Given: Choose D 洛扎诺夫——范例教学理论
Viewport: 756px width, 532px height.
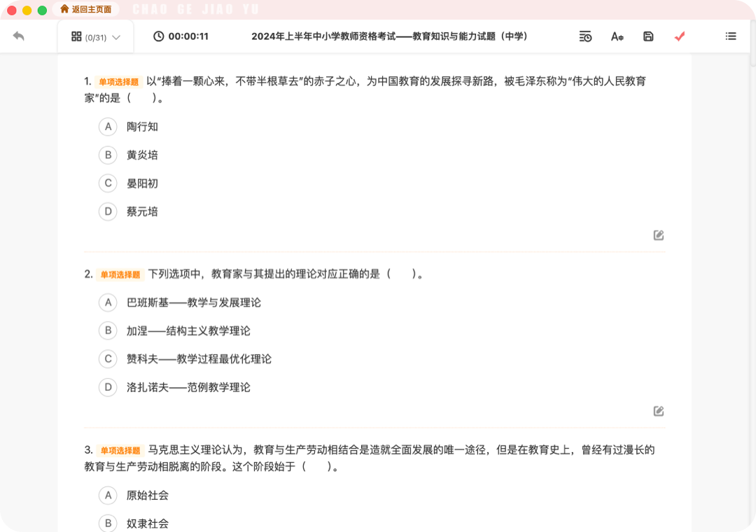Looking at the screenshot, I should click(108, 387).
